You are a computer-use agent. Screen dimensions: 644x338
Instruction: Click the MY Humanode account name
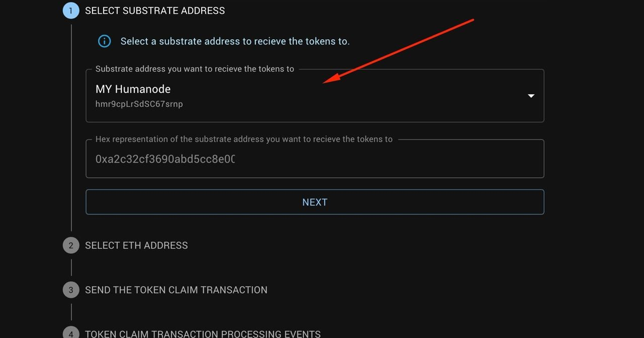click(133, 89)
